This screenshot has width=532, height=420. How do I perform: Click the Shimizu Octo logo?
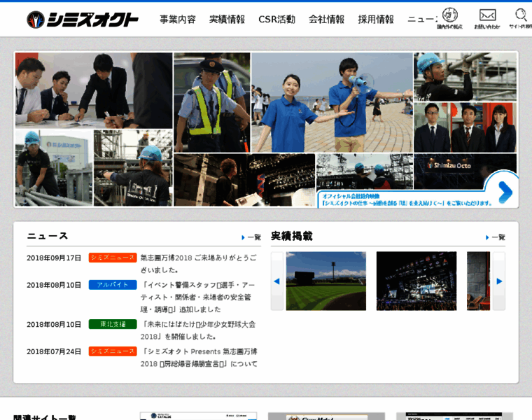(83, 20)
